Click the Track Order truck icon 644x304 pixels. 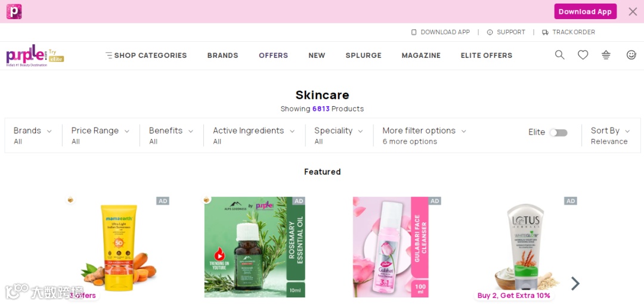[x=545, y=32]
